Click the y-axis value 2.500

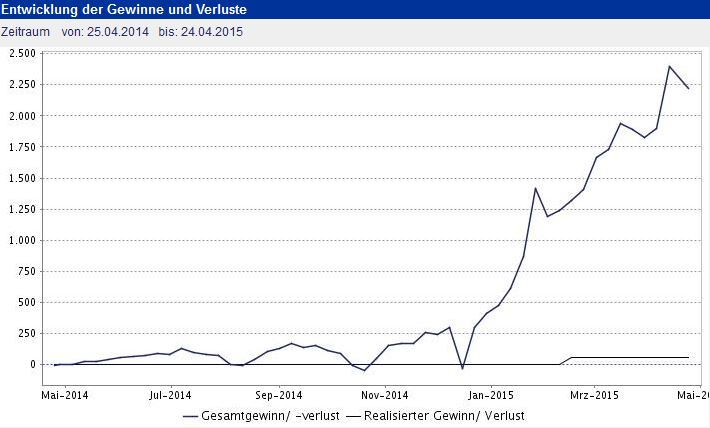(x=22, y=53)
